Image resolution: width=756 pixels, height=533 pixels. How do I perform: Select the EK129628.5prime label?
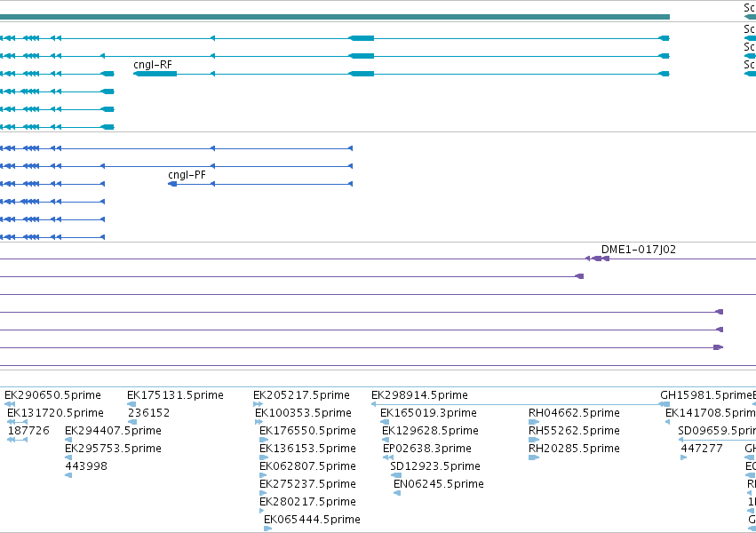pyautogui.click(x=430, y=431)
